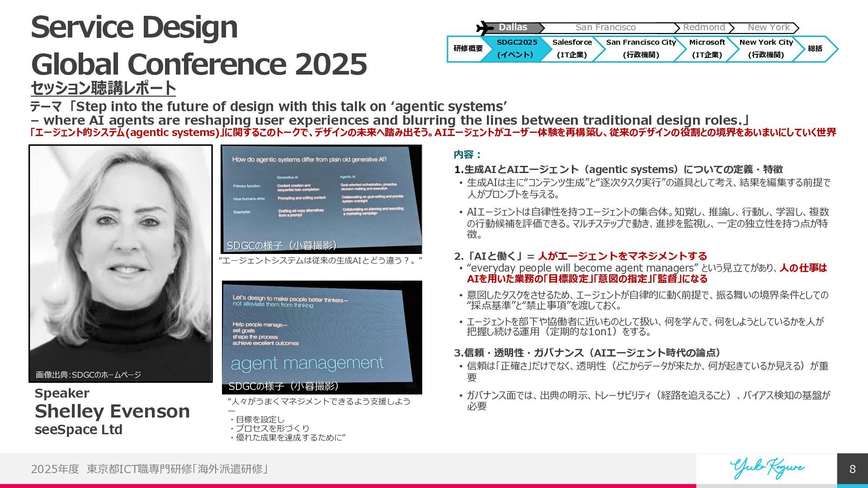The width and height of the screenshot is (868, 488).
Task: Open the New York City (行政機関) chevron
Action: 766,49
